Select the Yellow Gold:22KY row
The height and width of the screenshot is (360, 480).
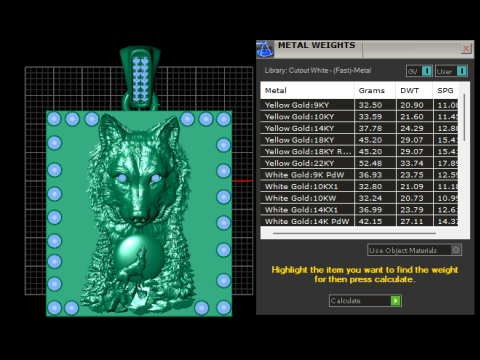(x=359, y=163)
